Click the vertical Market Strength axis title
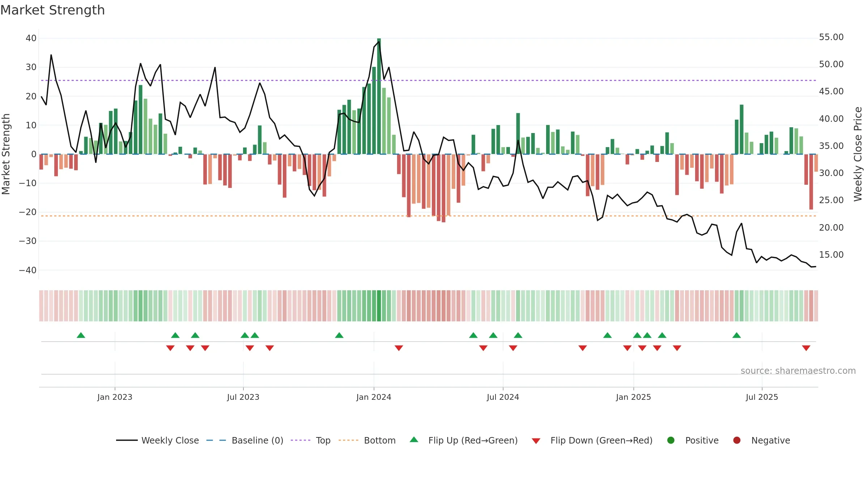This screenshot has width=868, height=488. click(x=6, y=154)
